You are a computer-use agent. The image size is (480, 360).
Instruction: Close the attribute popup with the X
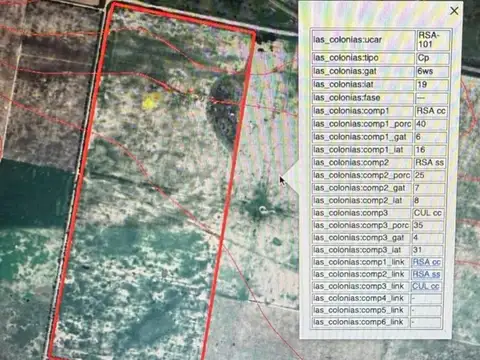point(454,11)
